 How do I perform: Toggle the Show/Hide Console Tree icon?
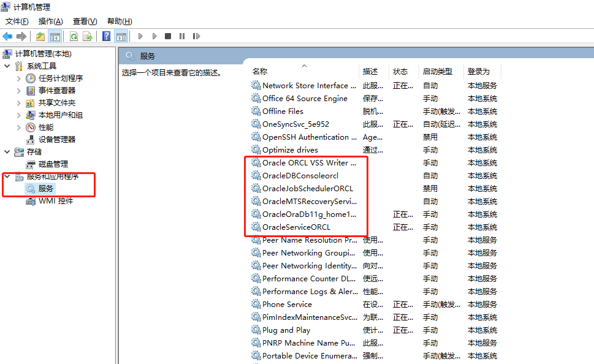[x=55, y=36]
